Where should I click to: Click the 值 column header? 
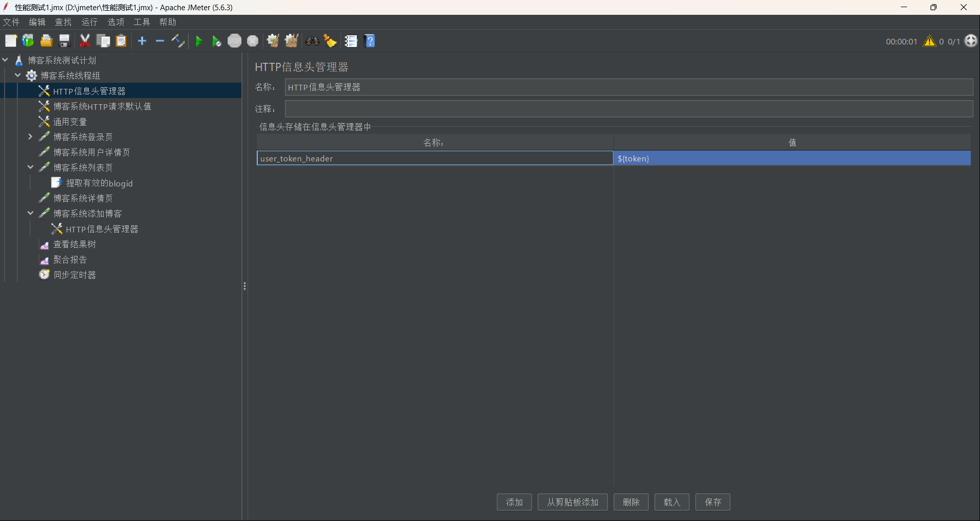point(792,143)
